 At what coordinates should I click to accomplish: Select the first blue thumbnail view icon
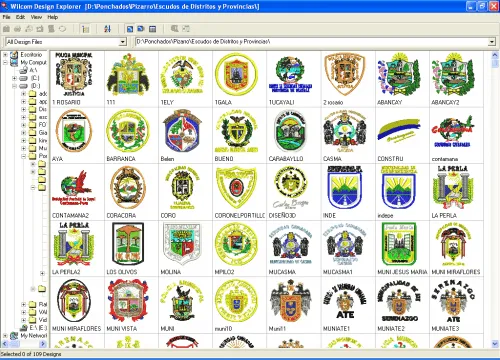click(x=130, y=29)
